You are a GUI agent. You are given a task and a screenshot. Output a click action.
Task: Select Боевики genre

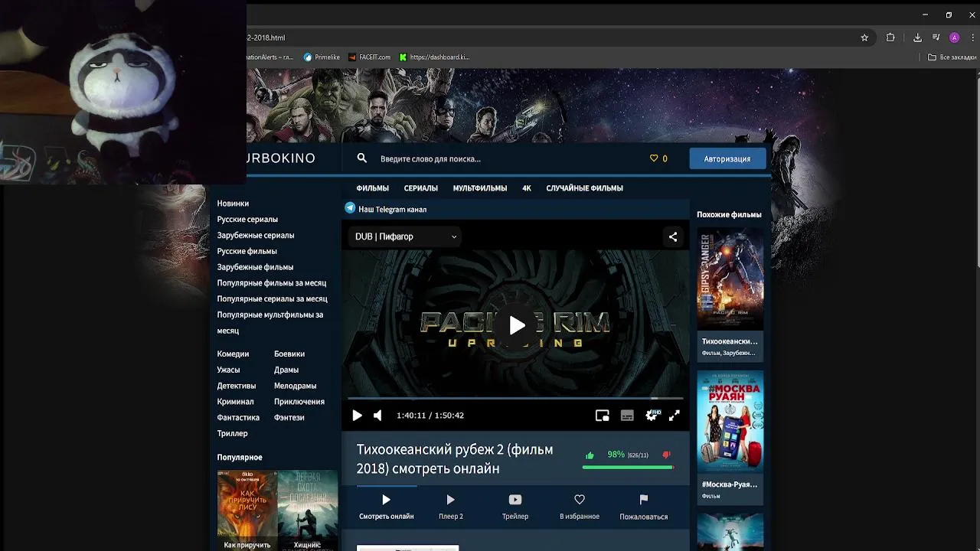pos(289,354)
